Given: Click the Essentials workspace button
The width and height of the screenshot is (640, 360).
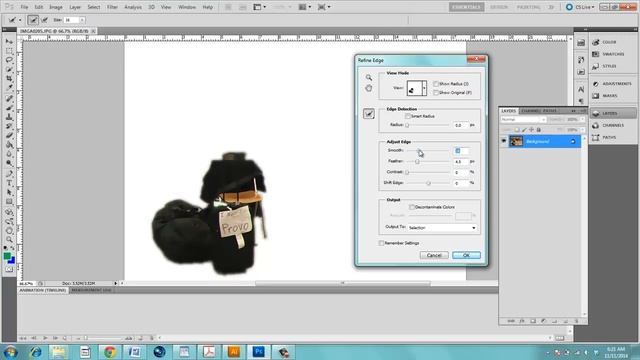Looking at the screenshot, I should pos(467,7).
